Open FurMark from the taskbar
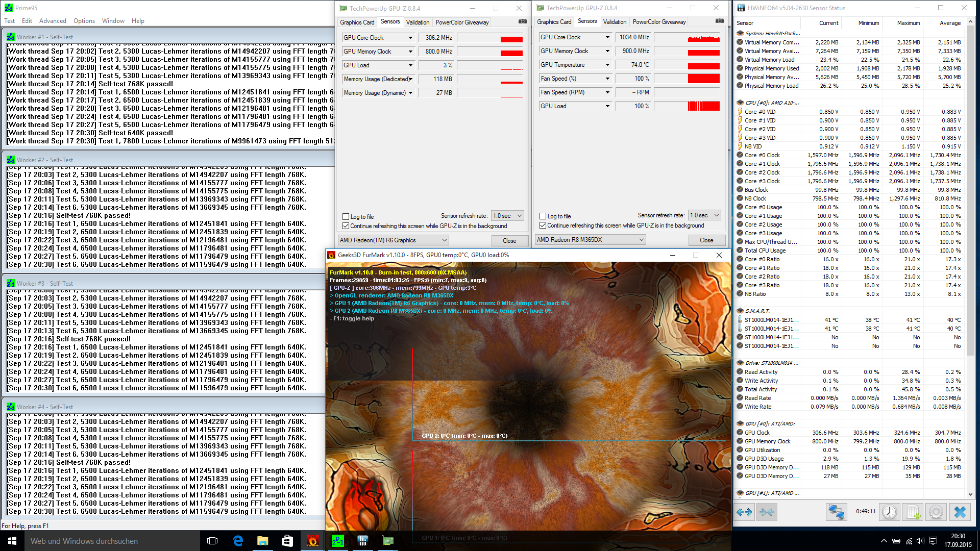980x551 pixels. pyautogui.click(x=313, y=541)
